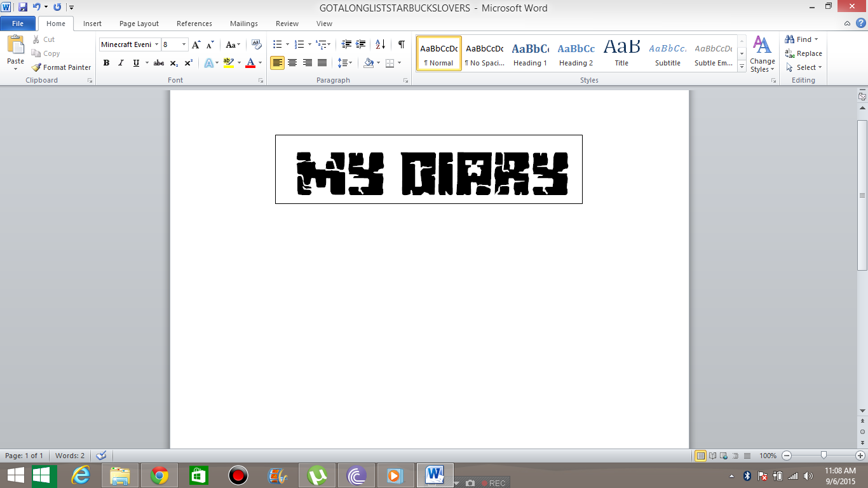
Task: Click the Paste clipboard icon
Action: 15,45
